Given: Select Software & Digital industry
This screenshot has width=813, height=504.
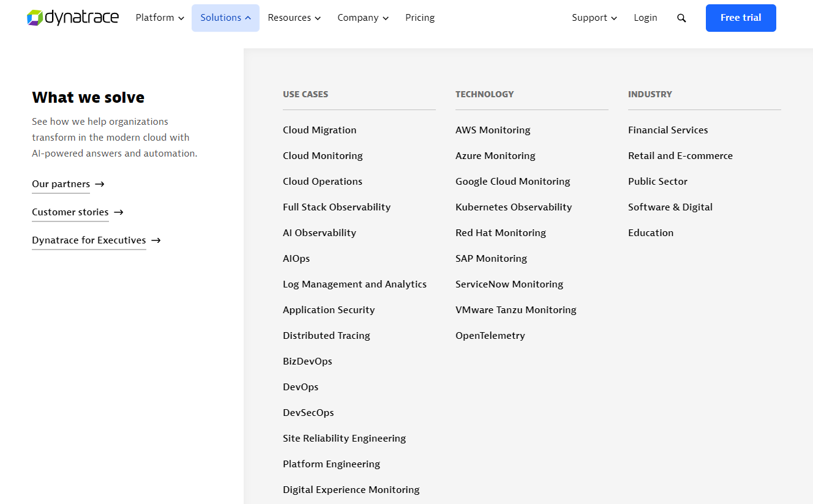Looking at the screenshot, I should (x=670, y=207).
